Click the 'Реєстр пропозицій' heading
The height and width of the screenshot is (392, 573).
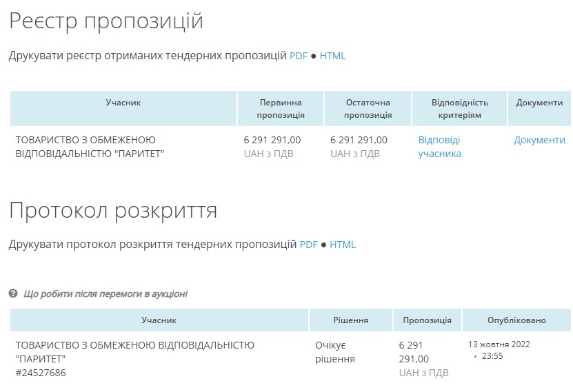106,21
